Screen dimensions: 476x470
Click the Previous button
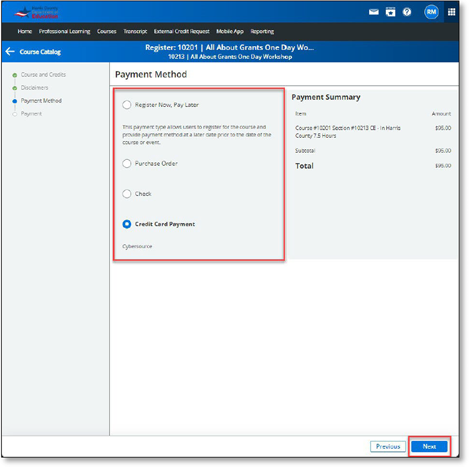point(388,447)
